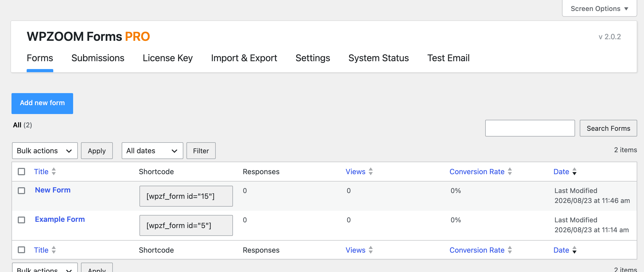The image size is (644, 272).
Task: Click Conversion Rate sort arrows in top header
Action: point(510,172)
